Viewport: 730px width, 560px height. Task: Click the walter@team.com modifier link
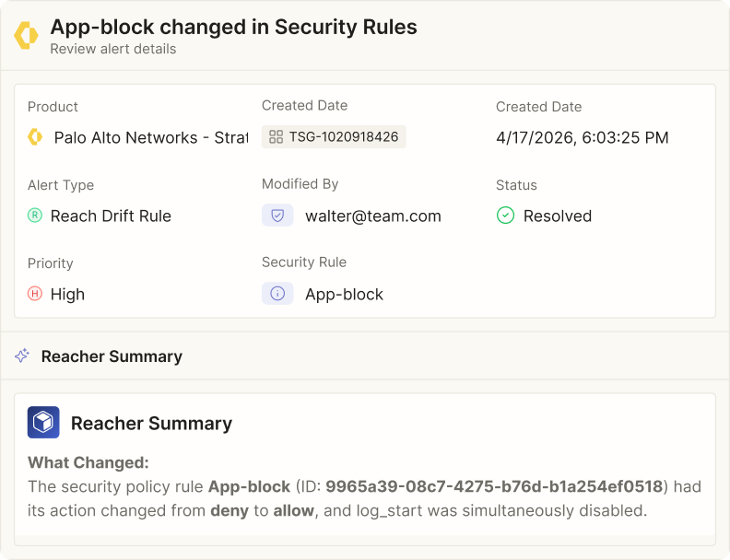(373, 216)
